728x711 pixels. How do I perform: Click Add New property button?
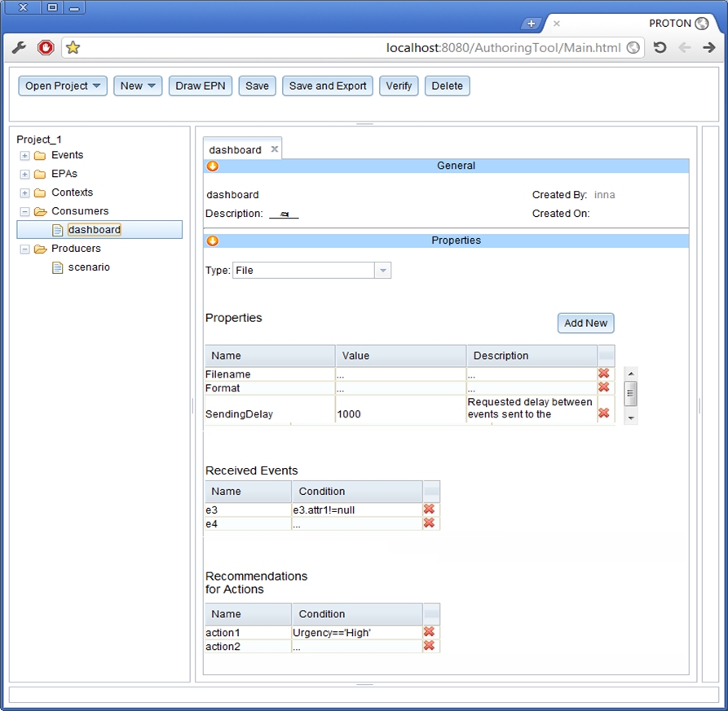(585, 323)
